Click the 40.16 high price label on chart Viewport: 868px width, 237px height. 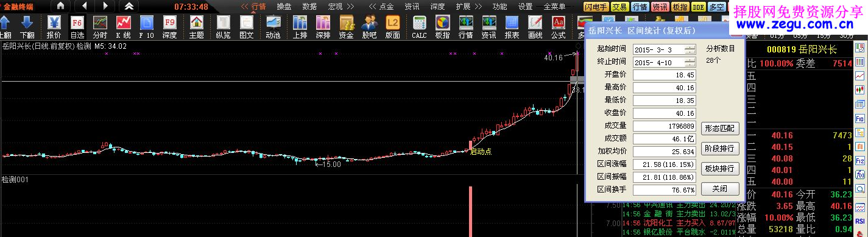(553, 58)
